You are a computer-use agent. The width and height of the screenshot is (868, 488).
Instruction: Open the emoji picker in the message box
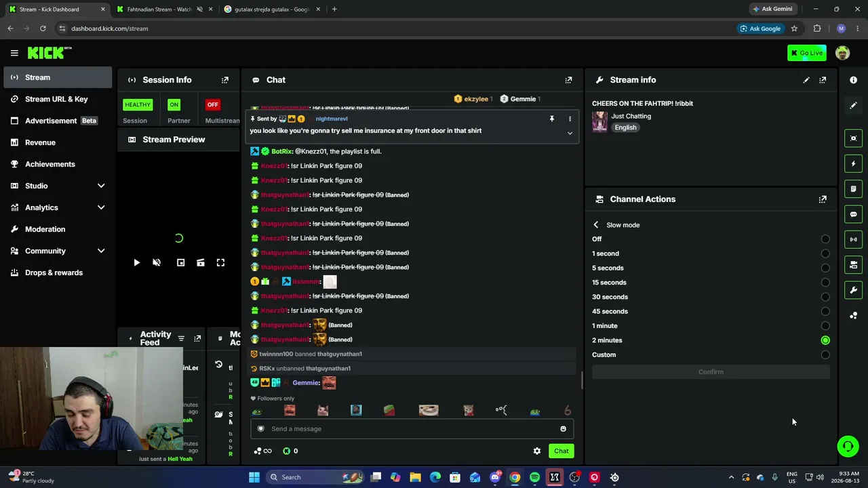coord(563,429)
